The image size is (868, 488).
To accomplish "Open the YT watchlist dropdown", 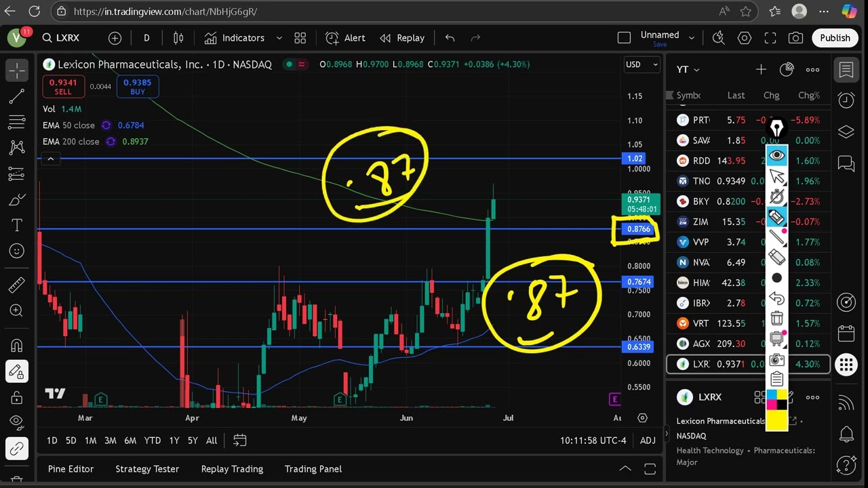I will click(x=688, y=69).
